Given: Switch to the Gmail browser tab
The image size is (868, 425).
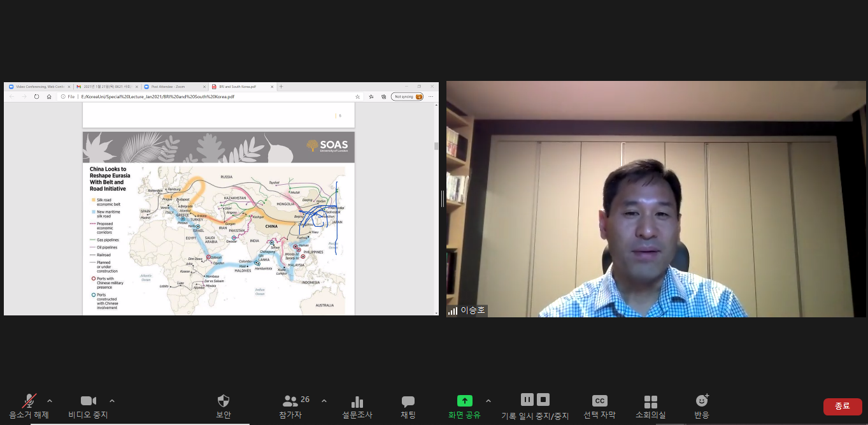Looking at the screenshot, I should click(x=105, y=87).
